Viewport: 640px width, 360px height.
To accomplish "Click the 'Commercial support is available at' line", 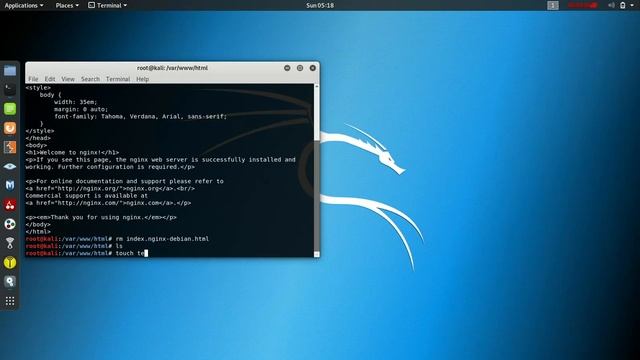I will click(87, 196).
